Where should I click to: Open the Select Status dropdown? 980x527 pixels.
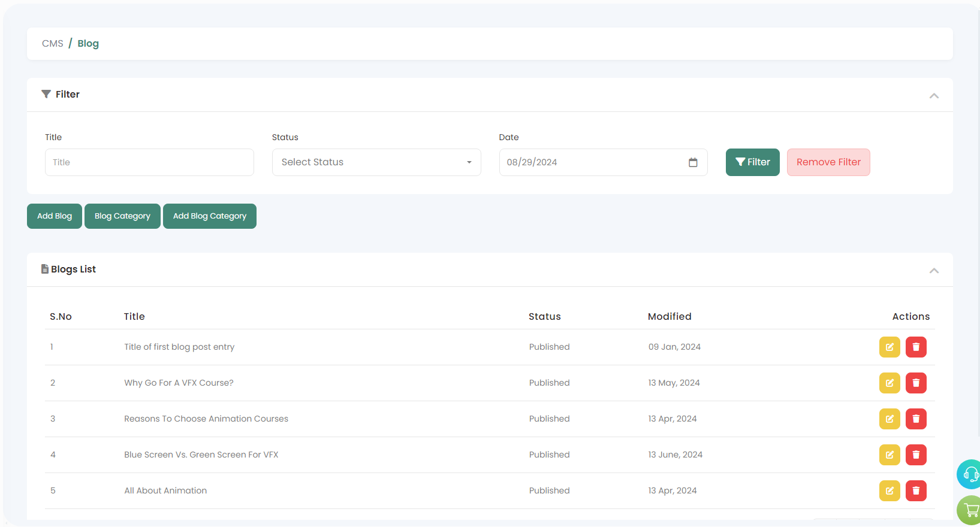[x=376, y=162]
